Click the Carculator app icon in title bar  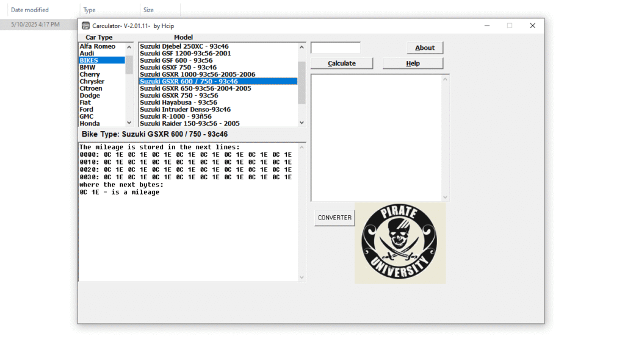tap(86, 26)
